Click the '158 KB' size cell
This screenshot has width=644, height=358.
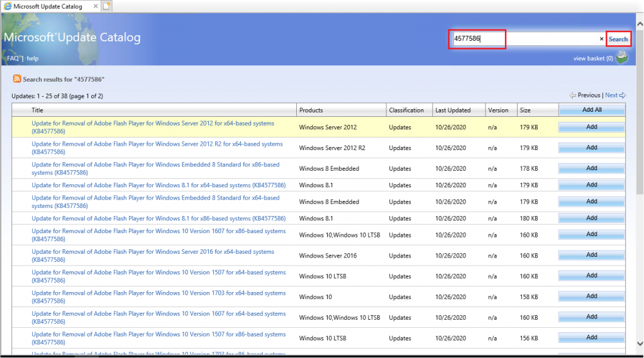click(x=528, y=297)
